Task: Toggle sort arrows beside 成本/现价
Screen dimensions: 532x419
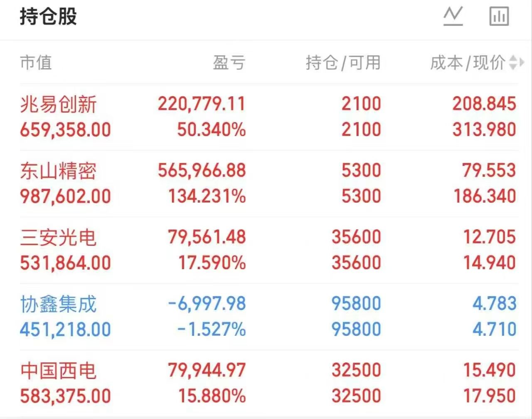Action: click(x=516, y=63)
